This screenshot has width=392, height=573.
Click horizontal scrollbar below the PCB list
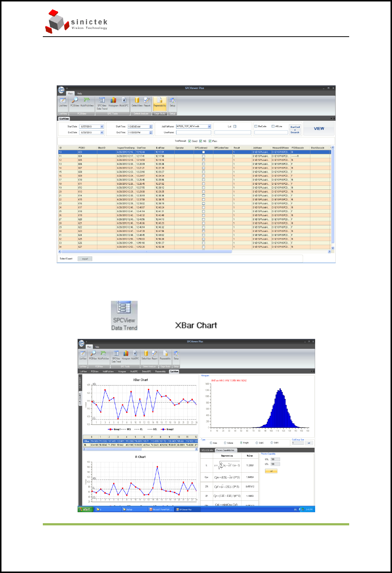point(195,252)
